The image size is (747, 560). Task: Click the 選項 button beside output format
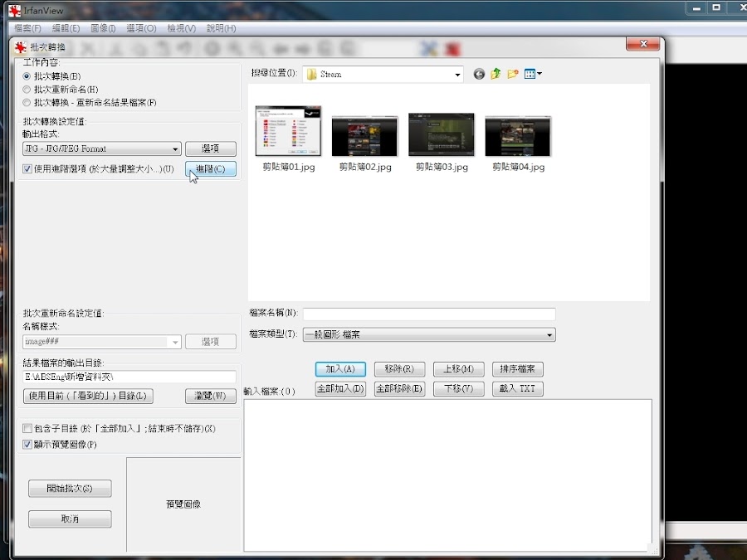(x=211, y=149)
